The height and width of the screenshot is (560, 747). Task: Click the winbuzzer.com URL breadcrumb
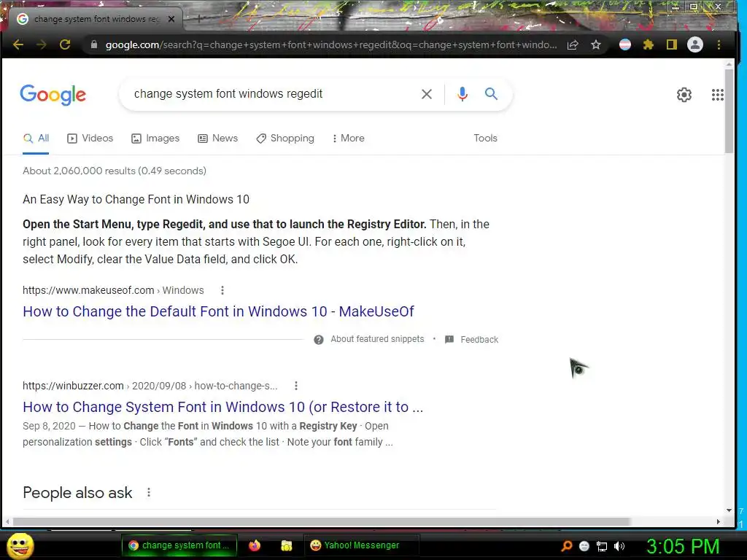tap(150, 386)
